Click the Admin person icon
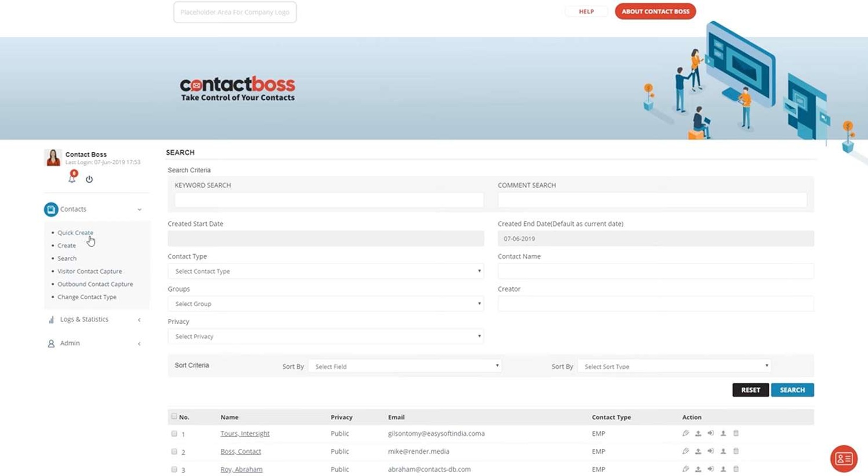868x476 pixels. tap(51, 344)
